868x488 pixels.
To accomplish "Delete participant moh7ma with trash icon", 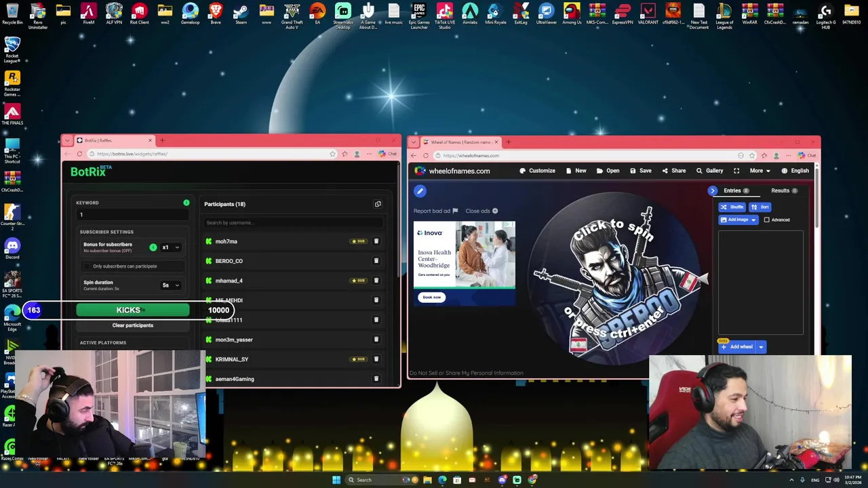I will [x=376, y=241].
